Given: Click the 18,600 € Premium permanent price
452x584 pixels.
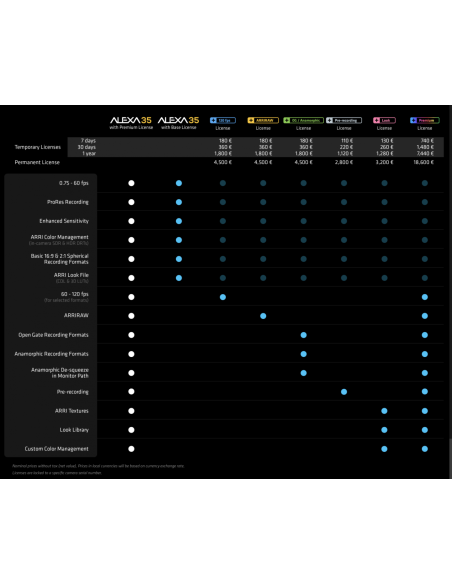Looking at the screenshot, I should point(424,162).
